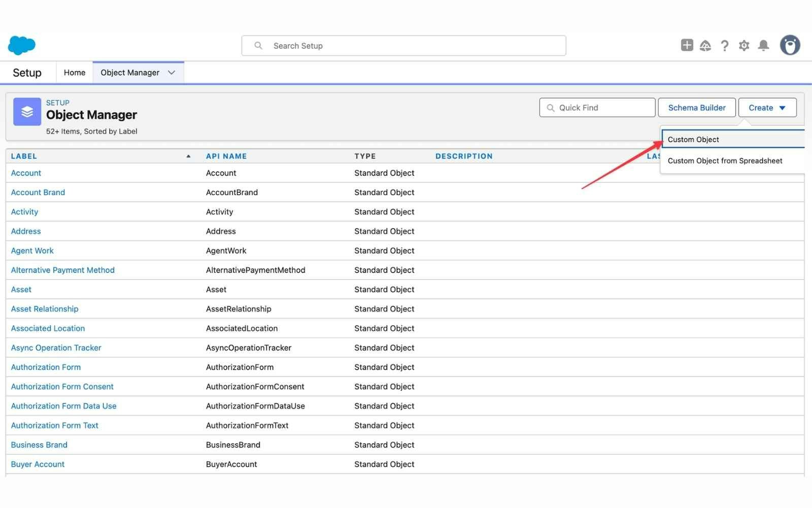Image resolution: width=812 pixels, height=508 pixels.
Task: Open the Address object link
Action: coord(26,231)
